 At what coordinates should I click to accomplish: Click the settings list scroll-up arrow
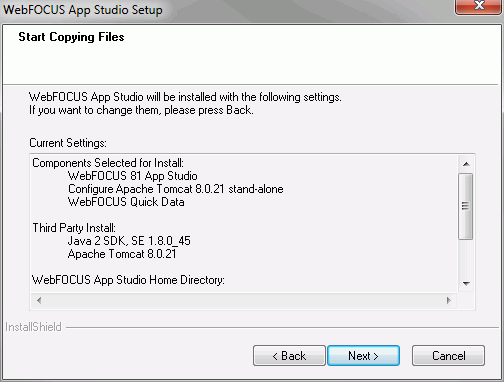point(466,164)
